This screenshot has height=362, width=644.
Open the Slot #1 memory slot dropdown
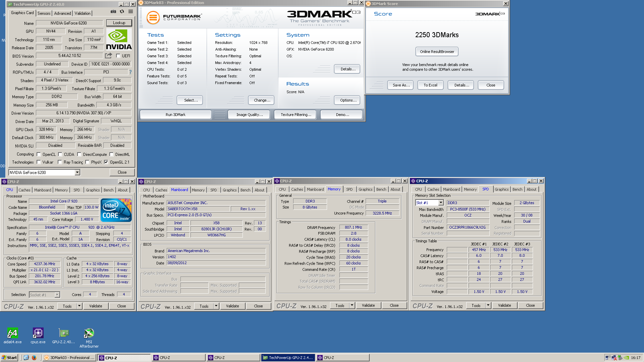(x=441, y=203)
